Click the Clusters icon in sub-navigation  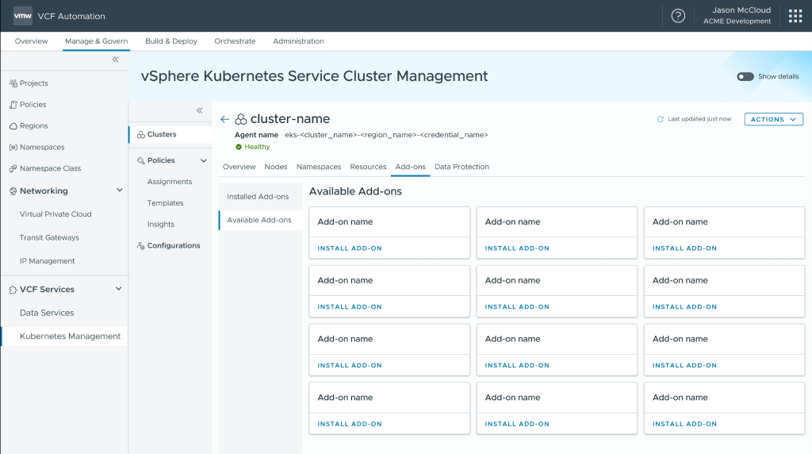tap(141, 135)
